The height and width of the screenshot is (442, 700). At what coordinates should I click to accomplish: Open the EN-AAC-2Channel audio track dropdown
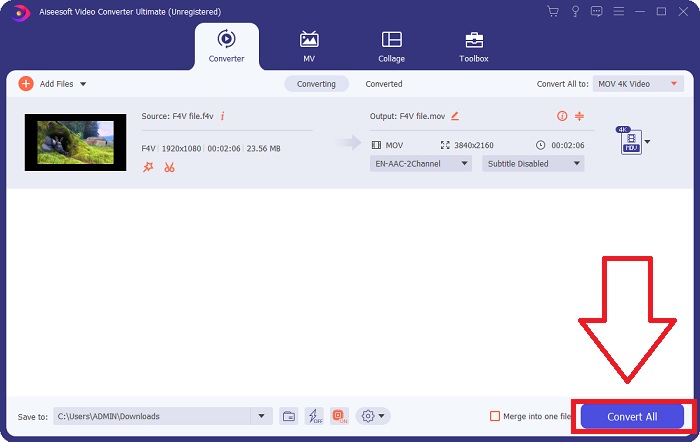tap(421, 164)
